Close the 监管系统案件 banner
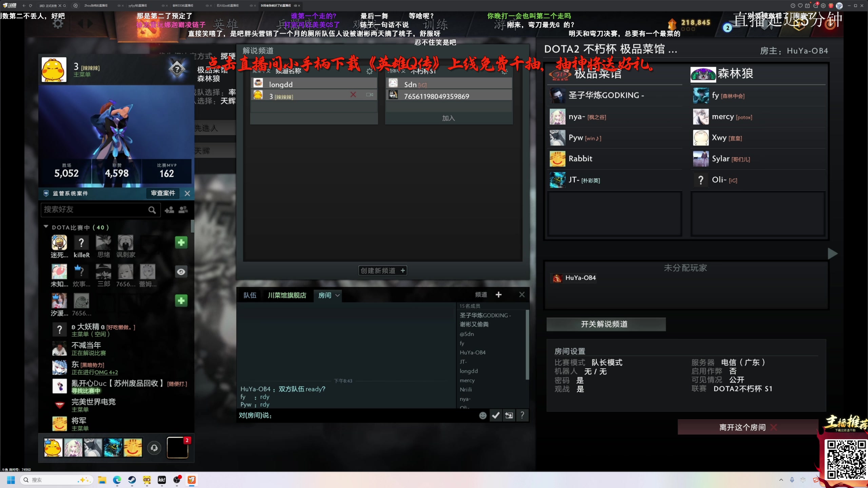This screenshot has height=488, width=868. pyautogui.click(x=187, y=193)
